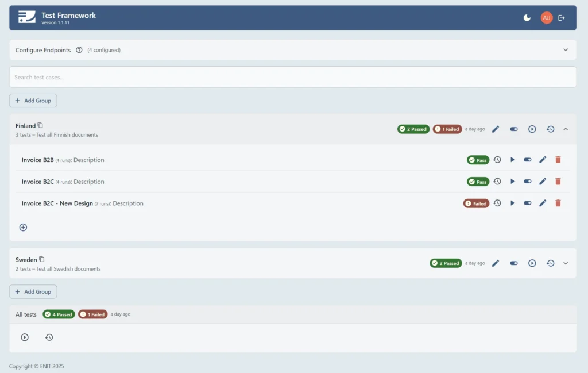
Task: Run all tests in the Finland group
Action: pyautogui.click(x=532, y=129)
